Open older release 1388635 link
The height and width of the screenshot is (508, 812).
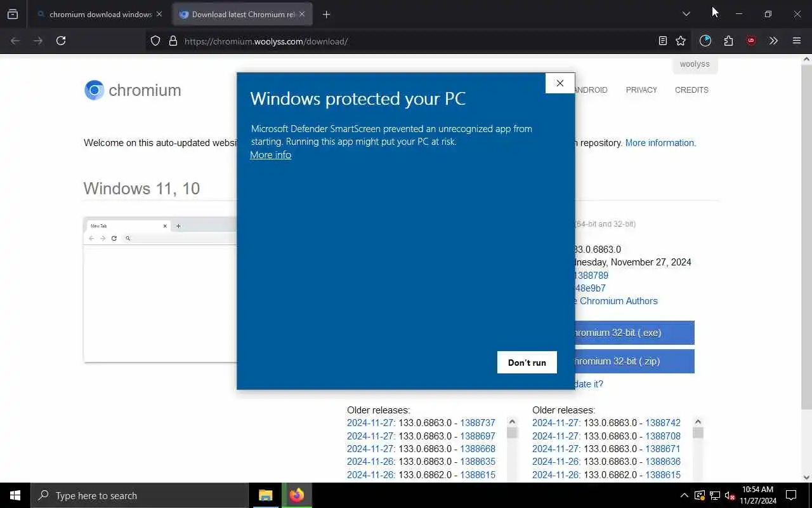tap(478, 462)
